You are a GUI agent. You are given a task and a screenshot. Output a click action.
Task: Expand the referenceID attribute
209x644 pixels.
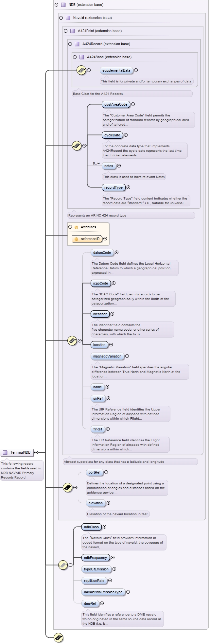[x=105, y=239]
